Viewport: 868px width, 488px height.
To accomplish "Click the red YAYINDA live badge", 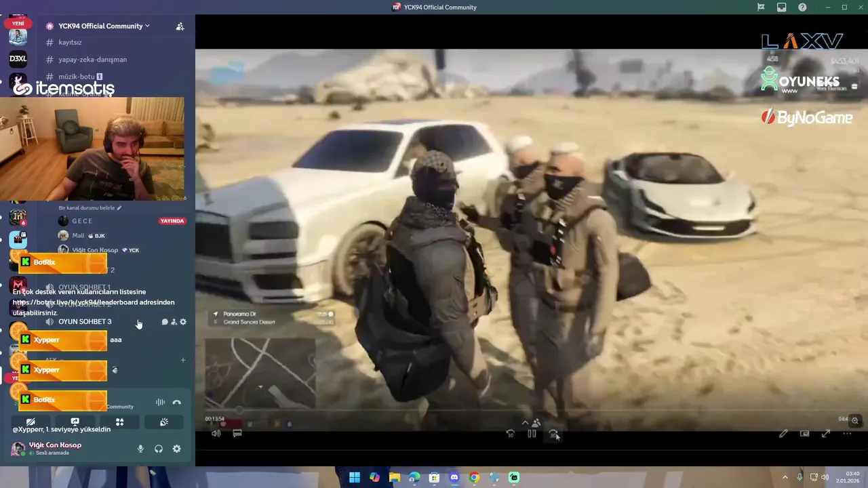I will (x=172, y=221).
